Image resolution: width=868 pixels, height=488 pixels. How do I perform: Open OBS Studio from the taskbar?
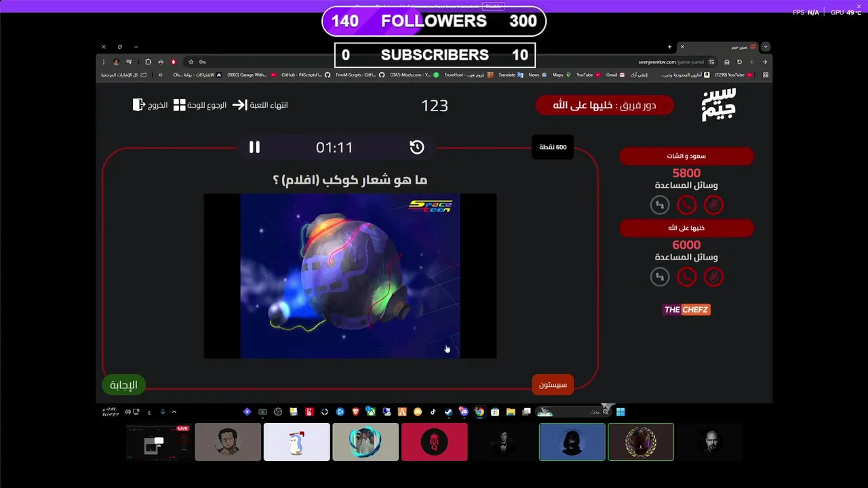coord(278,411)
